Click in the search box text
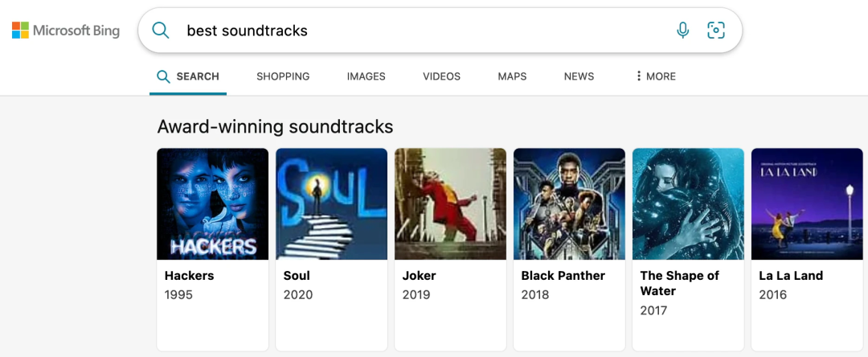This screenshot has height=357, width=868. coord(247,31)
